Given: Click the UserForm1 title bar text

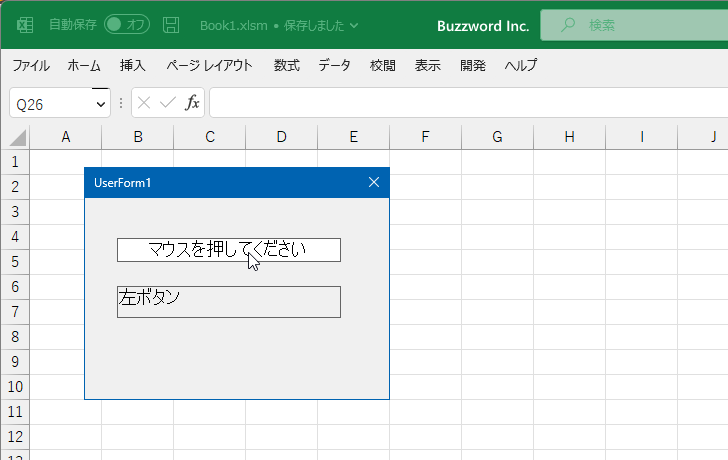Looking at the screenshot, I should 123,183.
